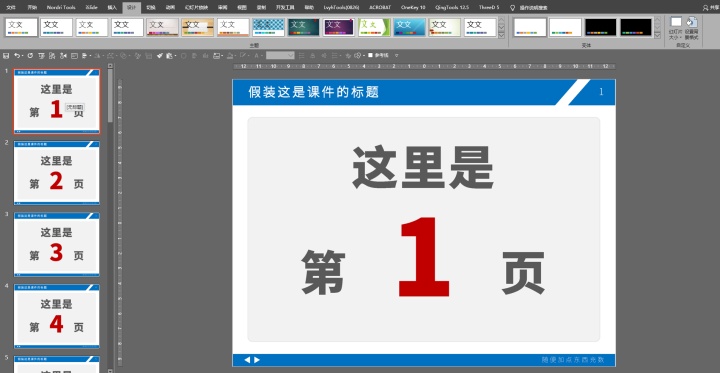720x373 pixels.
Task: Open the Animations tab
Action: pos(170,7)
